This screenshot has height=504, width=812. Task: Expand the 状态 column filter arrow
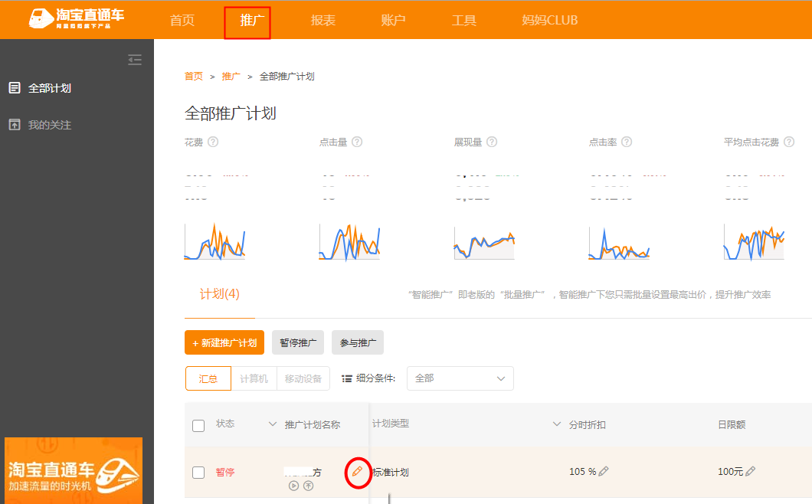pyautogui.click(x=272, y=424)
